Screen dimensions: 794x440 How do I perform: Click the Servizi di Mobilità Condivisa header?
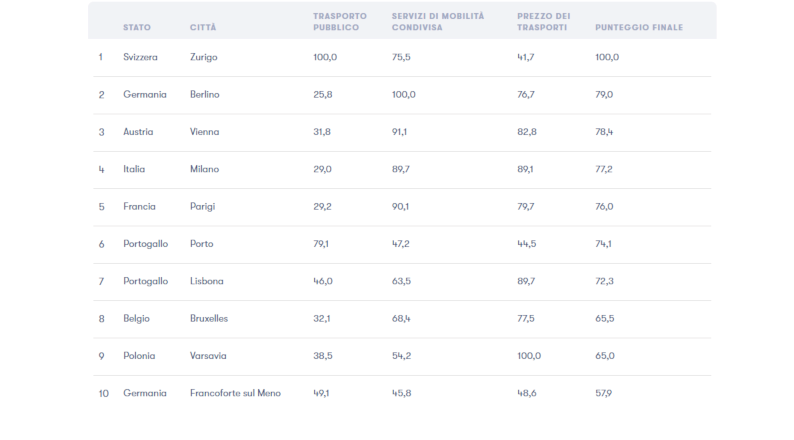[438, 22]
